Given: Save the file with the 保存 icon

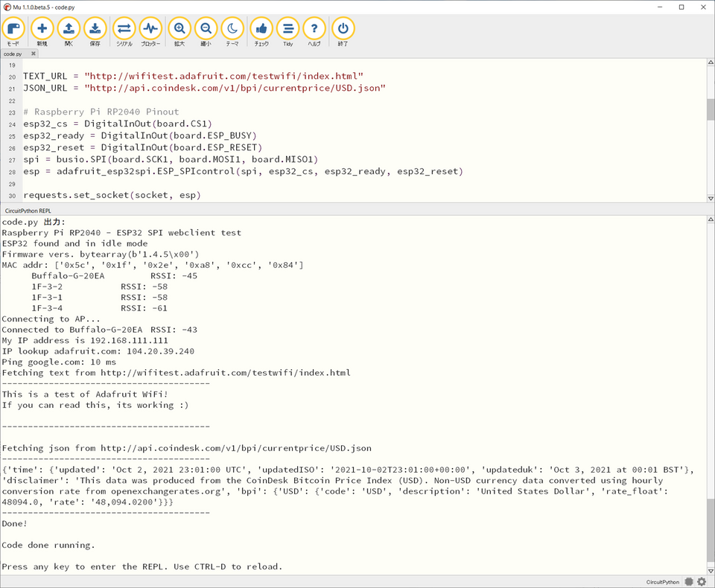Looking at the screenshot, I should pos(95,30).
